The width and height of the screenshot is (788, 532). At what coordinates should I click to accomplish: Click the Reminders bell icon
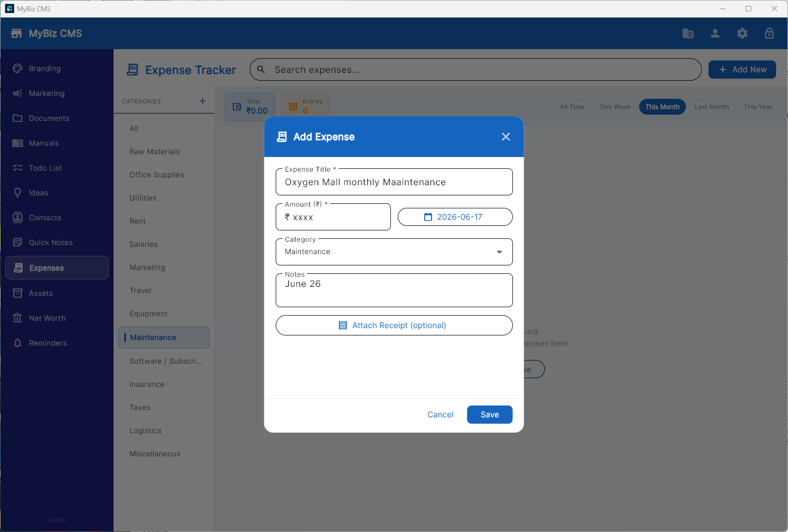click(18, 343)
